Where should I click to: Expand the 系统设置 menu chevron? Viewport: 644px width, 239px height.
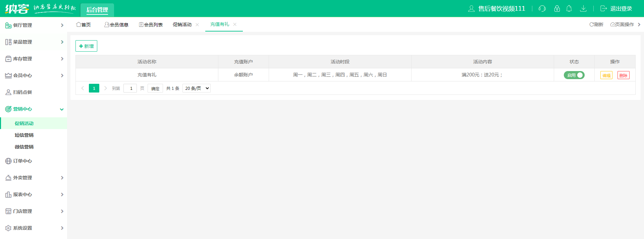[62, 228]
